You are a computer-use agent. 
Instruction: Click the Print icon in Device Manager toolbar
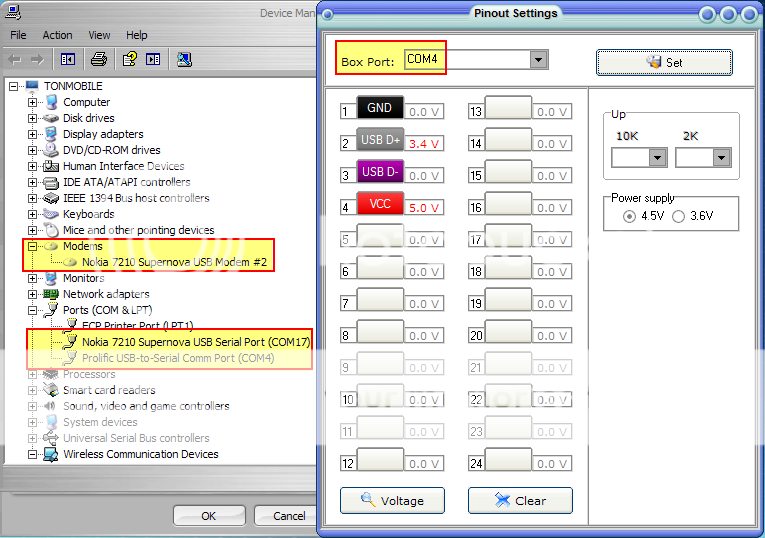pos(99,60)
